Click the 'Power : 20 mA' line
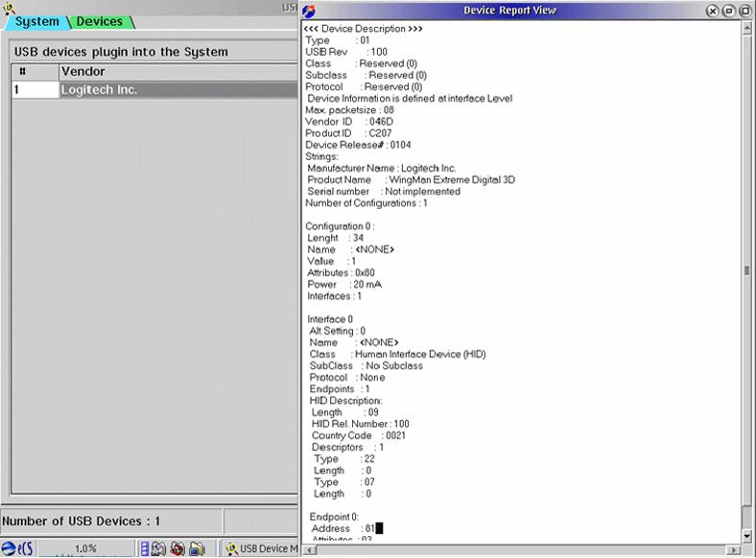Image resolution: width=756 pixels, height=558 pixels. [344, 285]
